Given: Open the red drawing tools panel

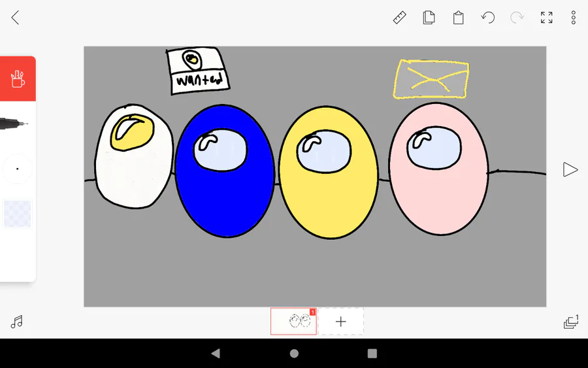Looking at the screenshot, I should coord(18,79).
